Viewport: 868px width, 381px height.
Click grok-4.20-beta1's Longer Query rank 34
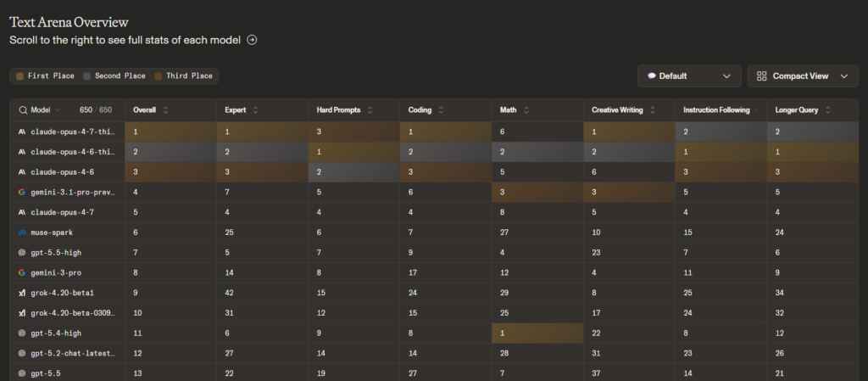click(x=813, y=293)
